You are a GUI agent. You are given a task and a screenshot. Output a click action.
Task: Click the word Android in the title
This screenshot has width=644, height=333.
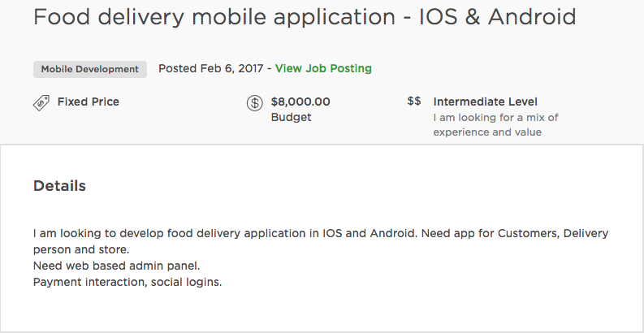coord(532,16)
